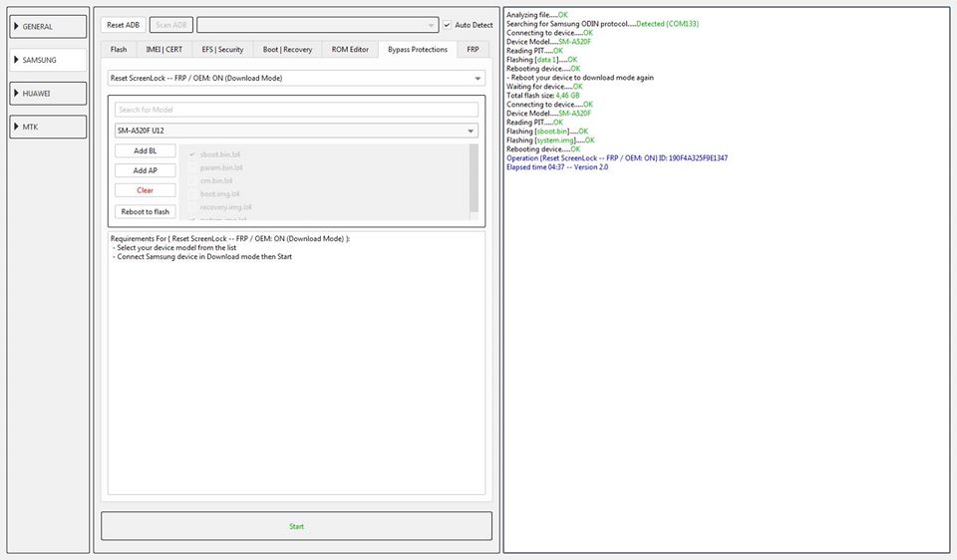Click the Reboot to flash button
957x560 pixels.
click(146, 211)
